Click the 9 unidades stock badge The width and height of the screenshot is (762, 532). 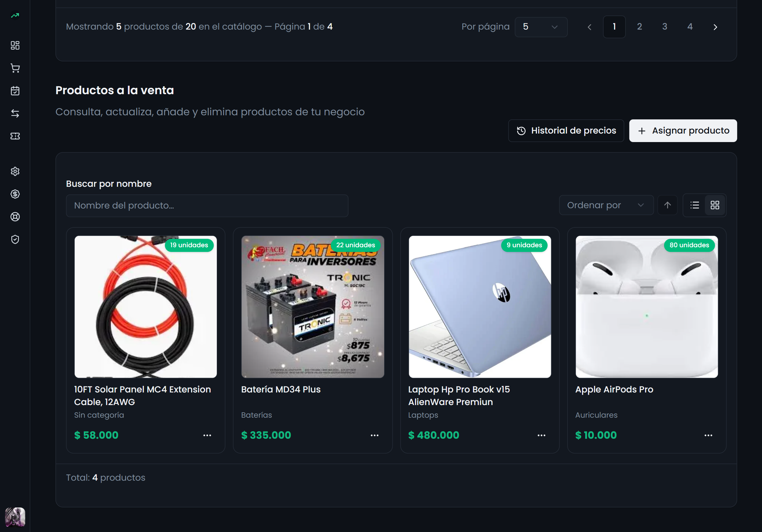(x=524, y=245)
